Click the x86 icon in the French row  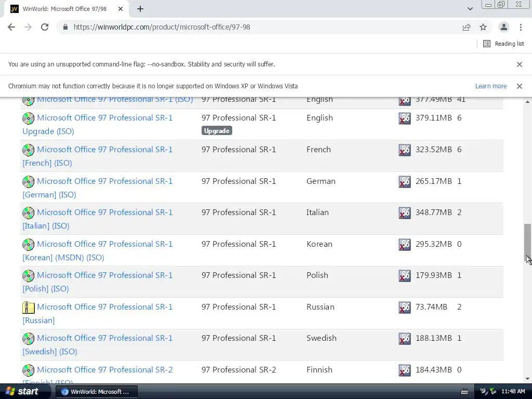pyautogui.click(x=404, y=150)
